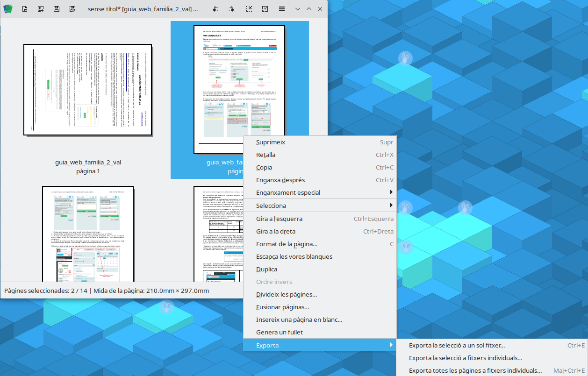Click the zoom out thumbnails icon
Viewport: 588px width, 376px height.
coord(265,9)
